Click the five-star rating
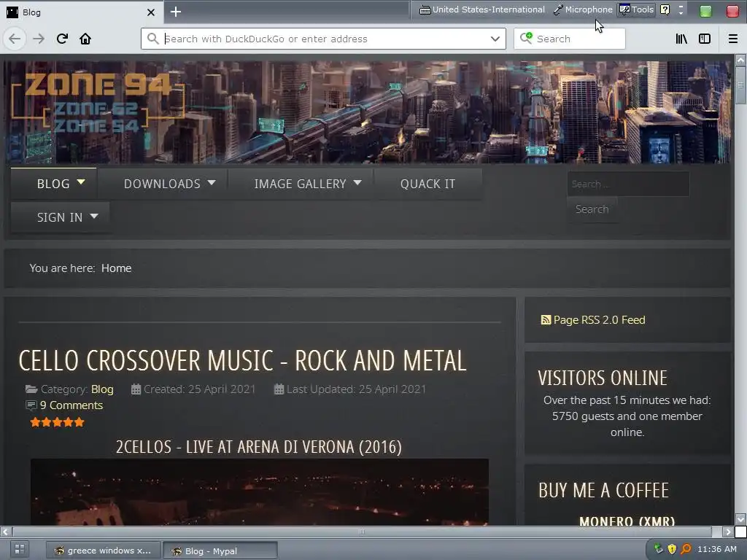The height and width of the screenshot is (560, 747). (57, 422)
